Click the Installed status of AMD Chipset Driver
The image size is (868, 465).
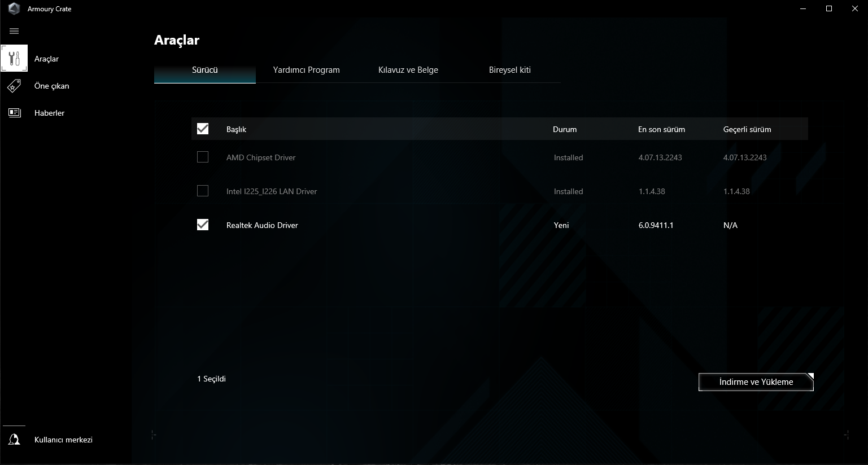568,157
